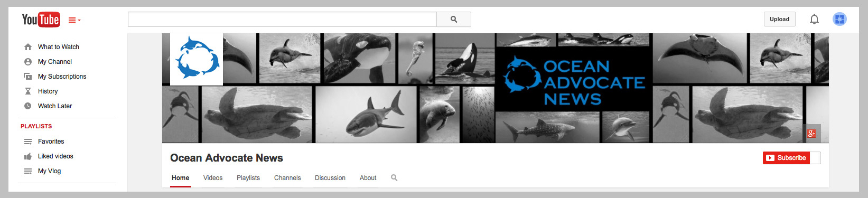Go to What to Watch
Image resolution: width=868 pixels, height=198 pixels.
(x=59, y=47)
